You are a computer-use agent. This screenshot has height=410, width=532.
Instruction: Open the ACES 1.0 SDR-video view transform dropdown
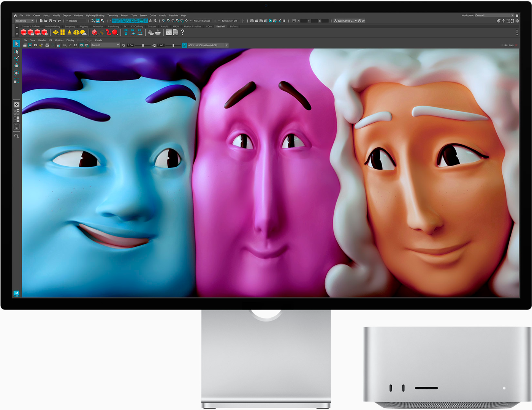207,45
